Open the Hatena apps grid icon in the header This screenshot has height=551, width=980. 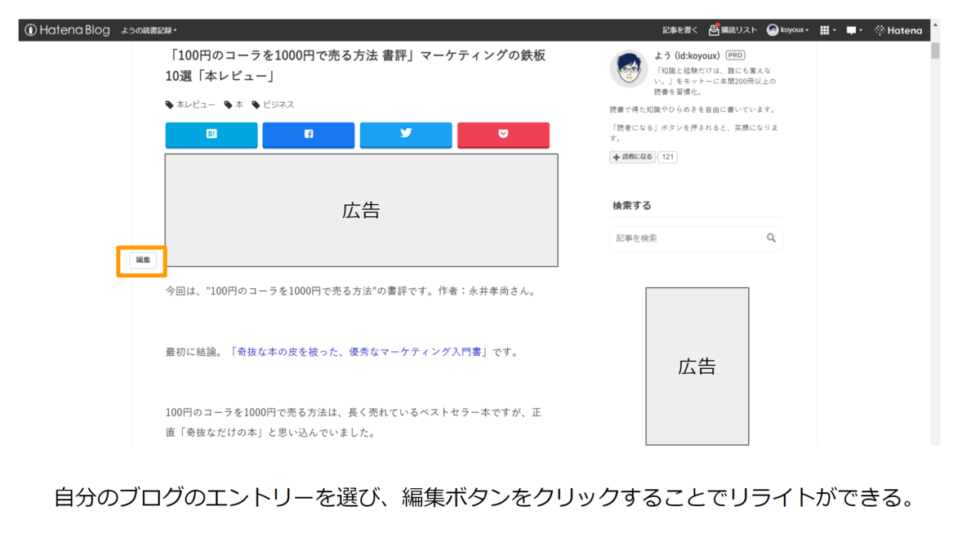click(x=826, y=30)
